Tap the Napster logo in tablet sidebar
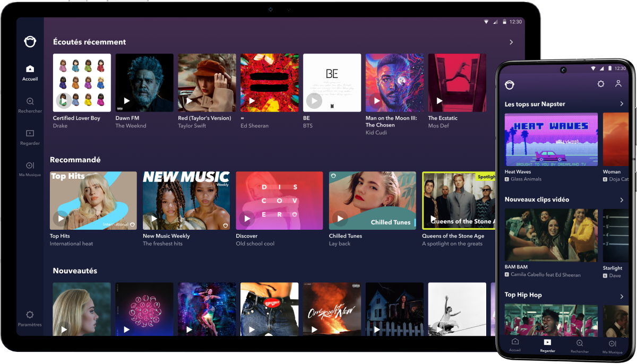Screen dimensions: 637x364 click(30, 41)
